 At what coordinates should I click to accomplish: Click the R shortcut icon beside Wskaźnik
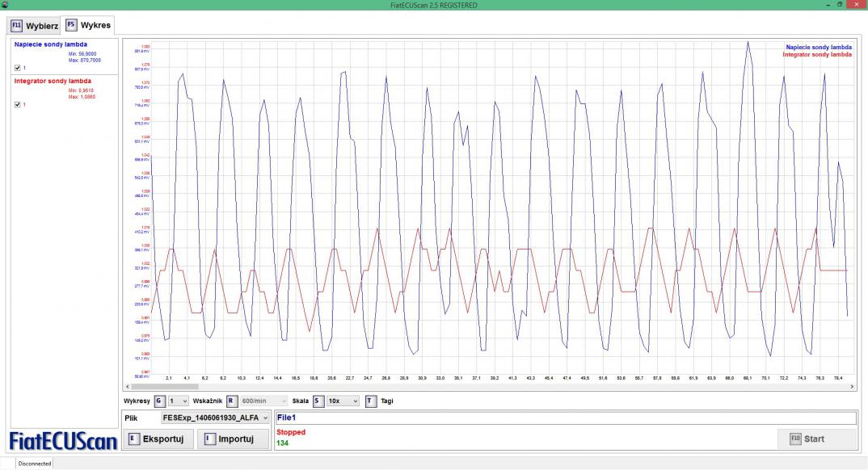point(231,401)
